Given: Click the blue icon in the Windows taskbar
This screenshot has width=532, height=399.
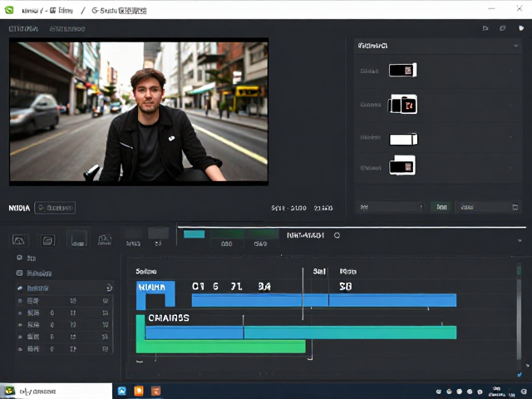Looking at the screenshot, I should click(122, 391).
